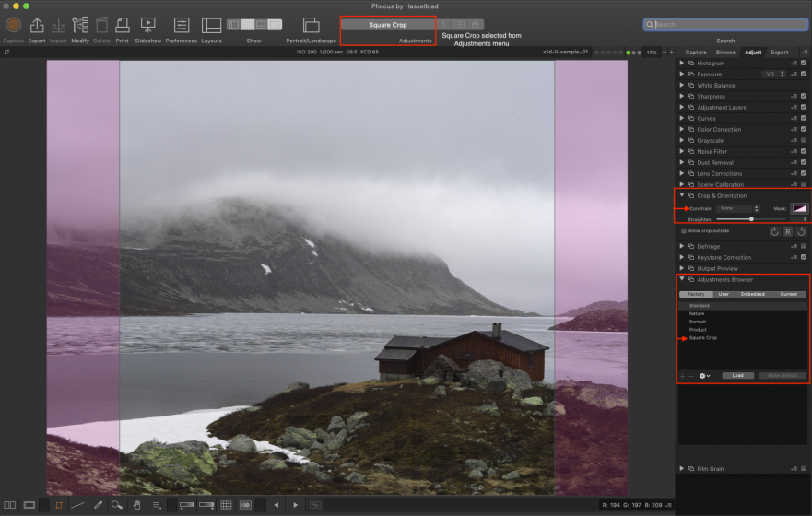Toggle the Noise Filter checkbox
Image resolution: width=812 pixels, height=516 pixels.
coord(804,152)
